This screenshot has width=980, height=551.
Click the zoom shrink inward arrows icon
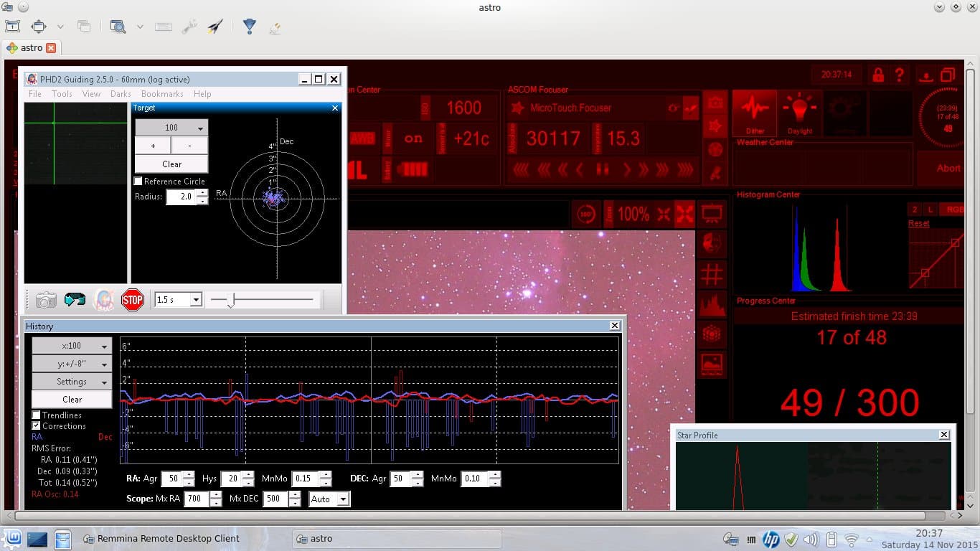point(664,214)
